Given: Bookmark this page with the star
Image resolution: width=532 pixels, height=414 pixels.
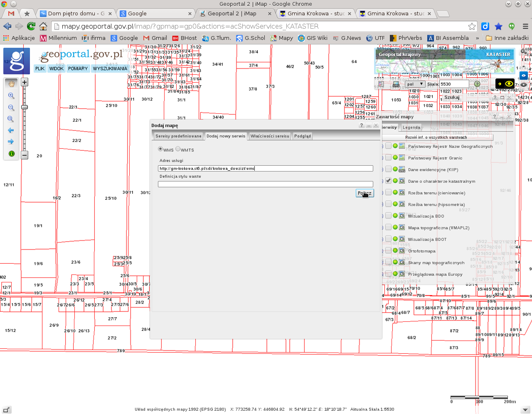Looking at the screenshot, I should [x=472, y=26].
